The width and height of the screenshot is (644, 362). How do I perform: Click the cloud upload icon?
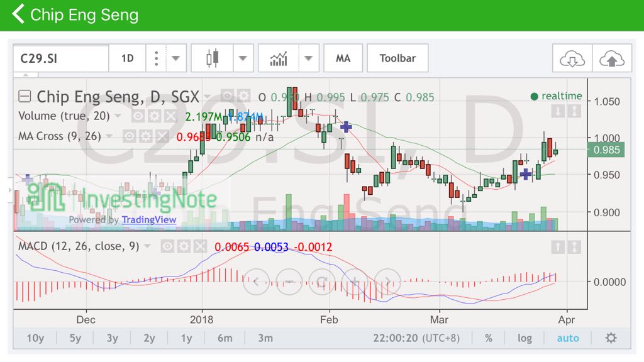pos(612,58)
